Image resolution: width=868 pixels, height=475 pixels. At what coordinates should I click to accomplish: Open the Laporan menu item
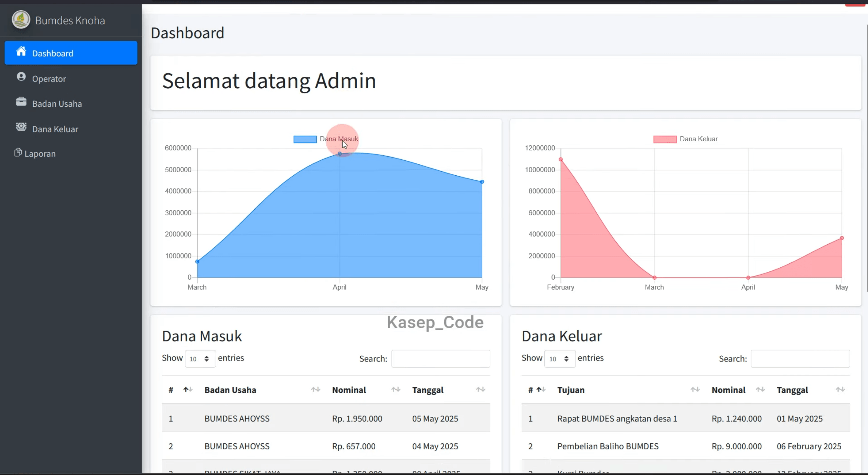[x=71, y=154]
